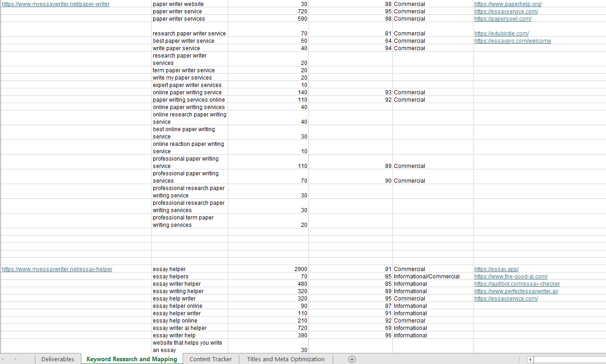Open the quillbot.com/essay-checker link
Image resolution: width=606 pixels, height=364 pixels.
[x=517, y=284]
